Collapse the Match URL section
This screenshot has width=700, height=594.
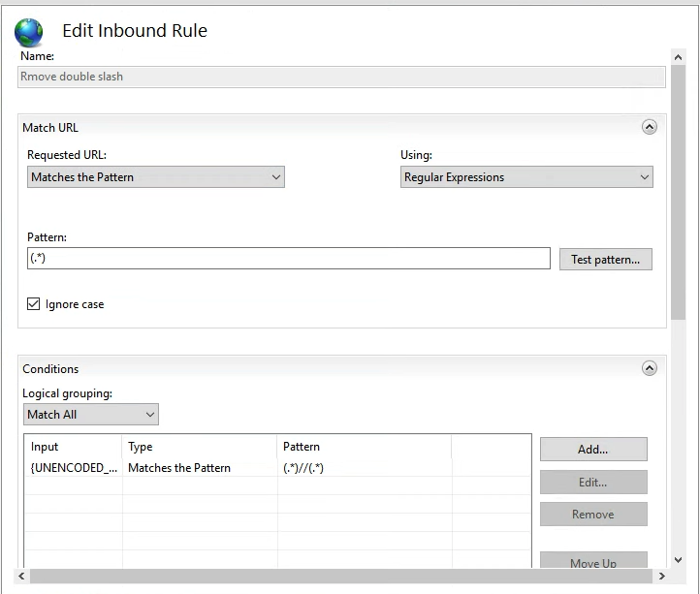tap(650, 127)
